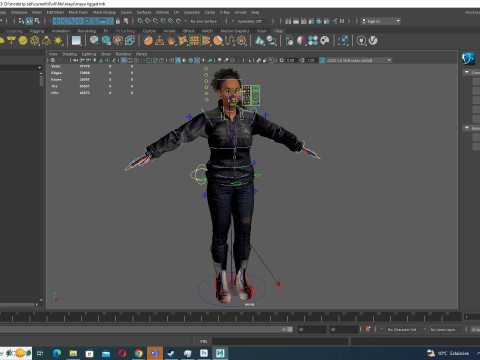Open Google Chrome from the taskbar
Image resolution: width=480 pixels, height=360 pixels.
coord(138,353)
